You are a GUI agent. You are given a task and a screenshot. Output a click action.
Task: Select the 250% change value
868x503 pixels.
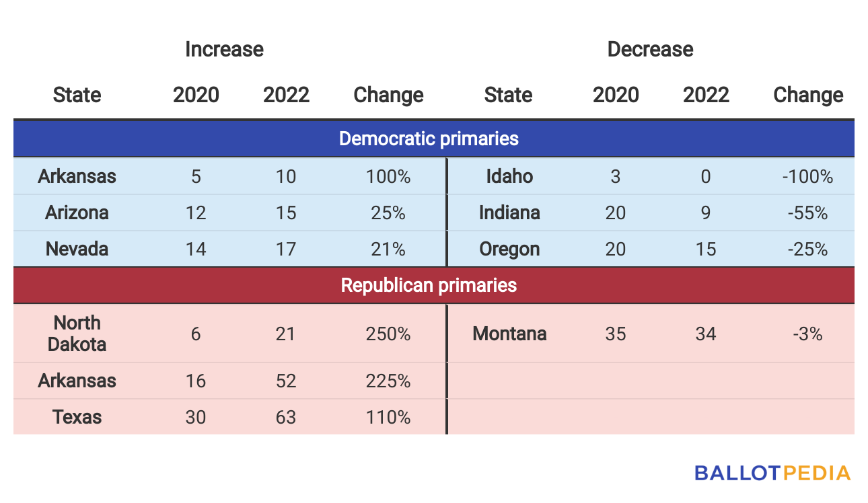click(388, 334)
